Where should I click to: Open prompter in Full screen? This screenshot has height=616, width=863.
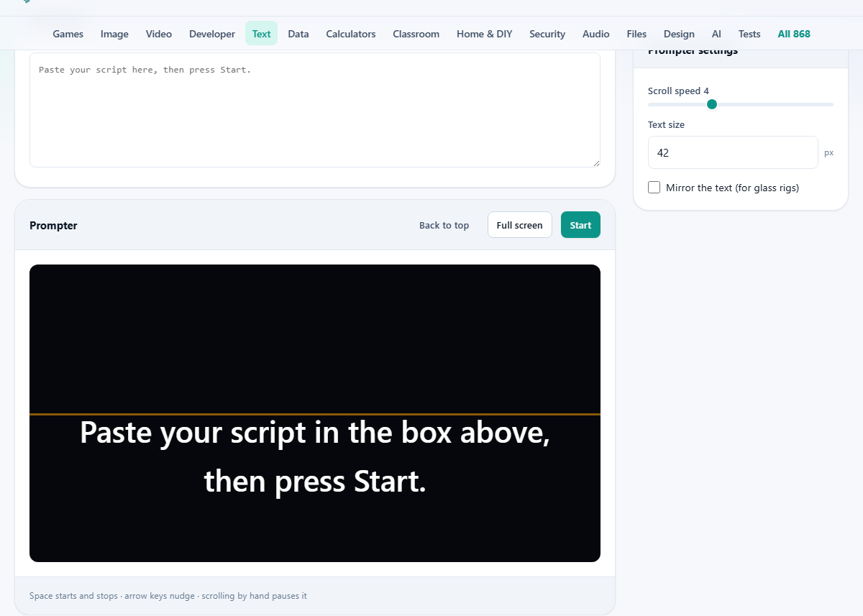[520, 225]
